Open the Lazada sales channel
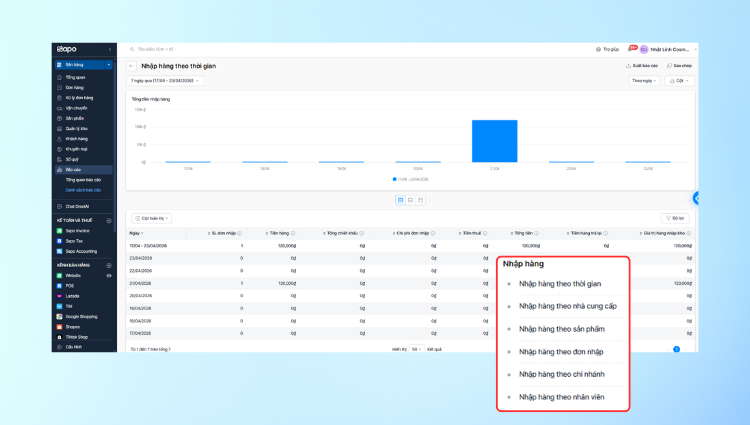This screenshot has width=750, height=425. click(x=71, y=296)
